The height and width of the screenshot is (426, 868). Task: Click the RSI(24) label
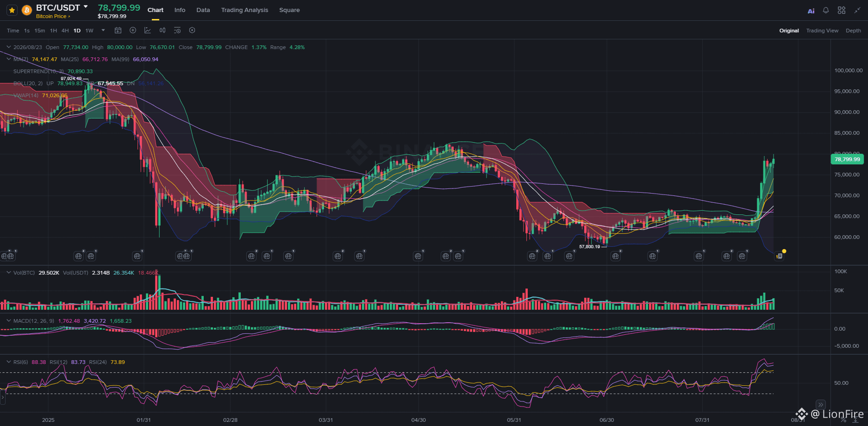coord(98,362)
